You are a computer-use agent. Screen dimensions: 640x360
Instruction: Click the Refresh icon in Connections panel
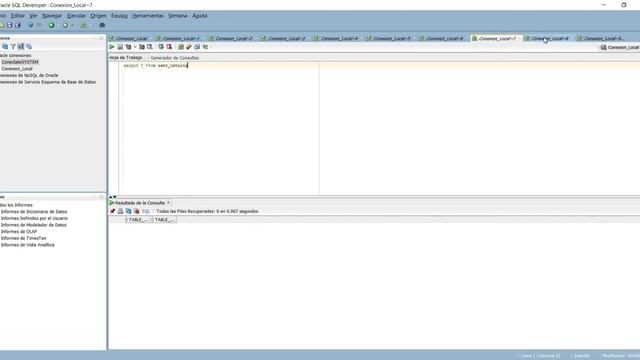pyautogui.click(x=21, y=47)
